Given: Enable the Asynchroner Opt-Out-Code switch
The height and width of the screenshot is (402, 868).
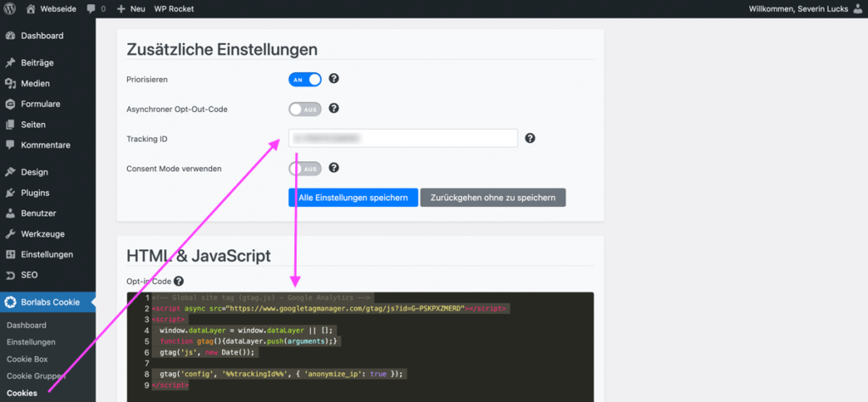Looking at the screenshot, I should coord(305,109).
